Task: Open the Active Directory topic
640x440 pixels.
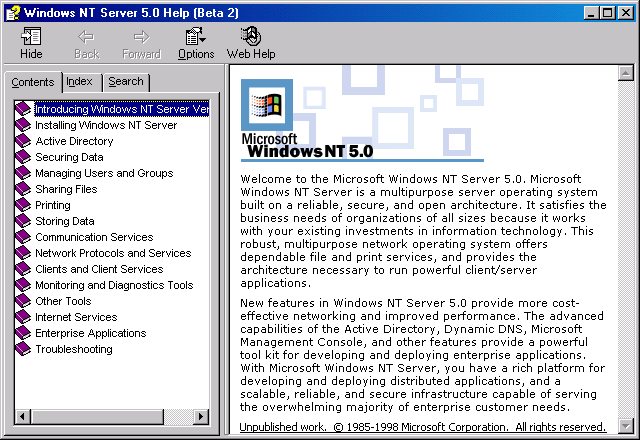Action: [x=74, y=141]
